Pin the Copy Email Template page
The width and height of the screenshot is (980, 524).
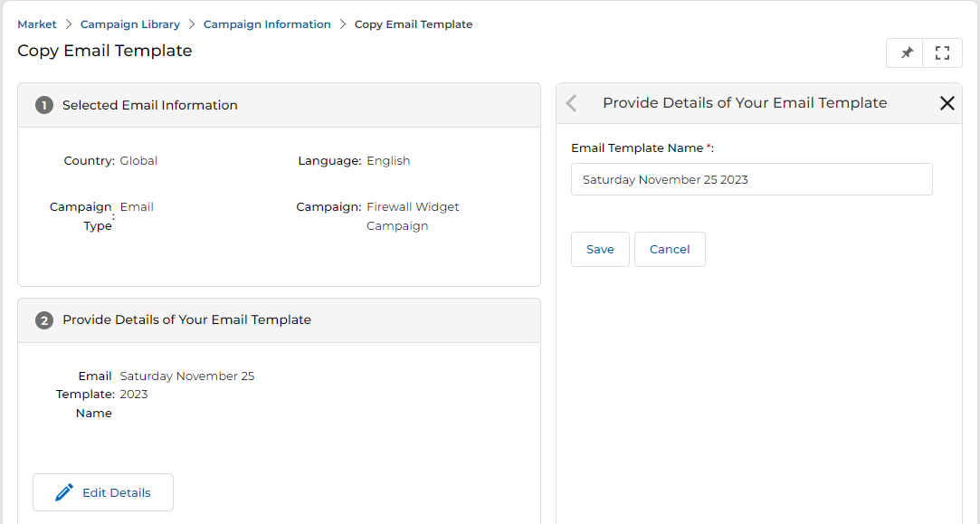pos(905,53)
